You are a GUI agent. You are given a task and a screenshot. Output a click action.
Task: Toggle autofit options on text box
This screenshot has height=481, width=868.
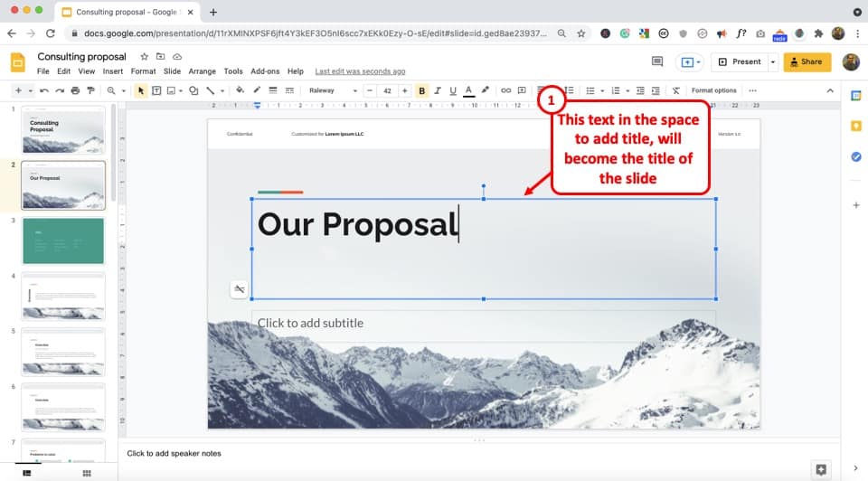pos(239,289)
